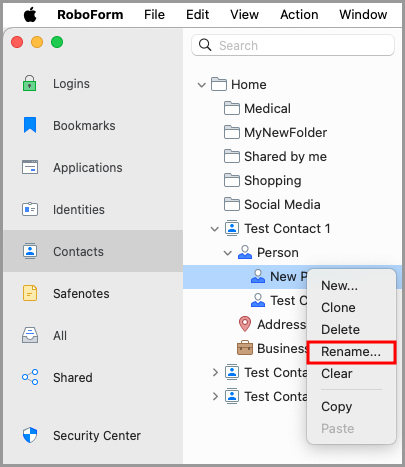Open the Apple menu

pos(30,15)
